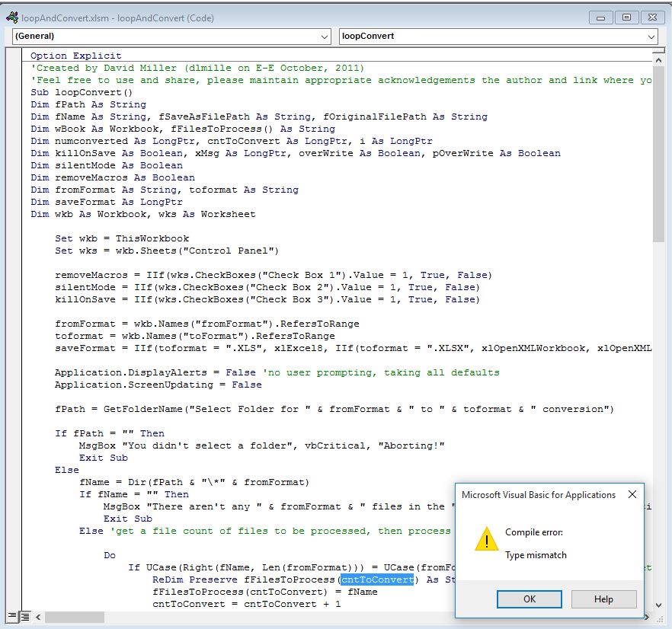This screenshot has height=629, width=672.
Task: Click OK in the compile error dialog
Action: point(530,599)
